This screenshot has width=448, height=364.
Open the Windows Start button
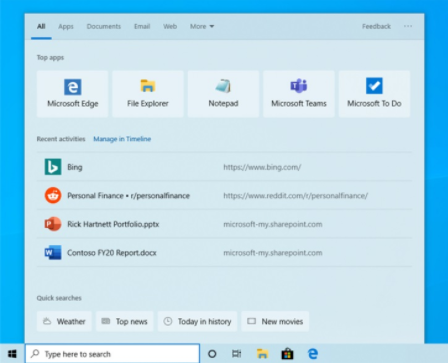(x=12, y=354)
